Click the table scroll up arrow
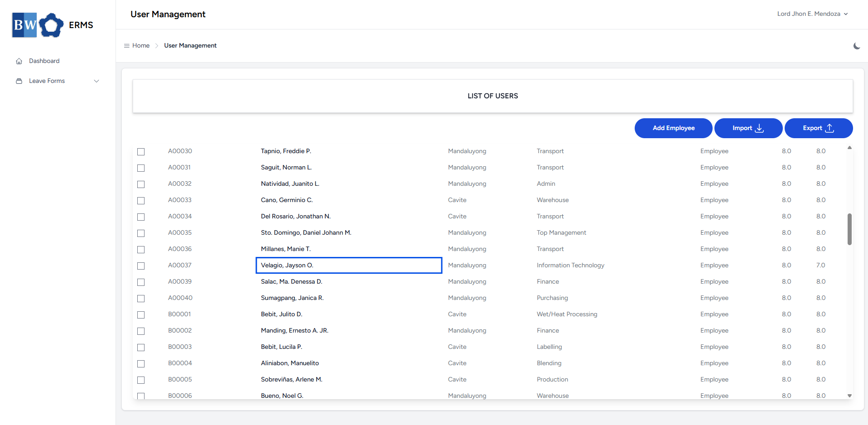Image resolution: width=868 pixels, height=425 pixels. coord(849,148)
